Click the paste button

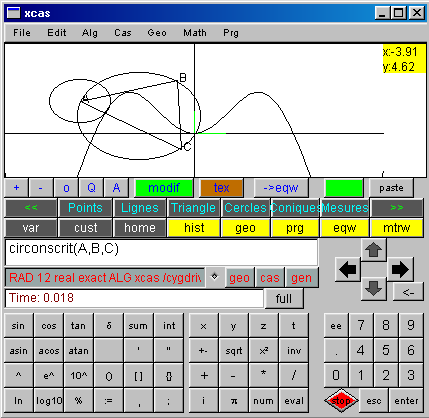point(391,188)
